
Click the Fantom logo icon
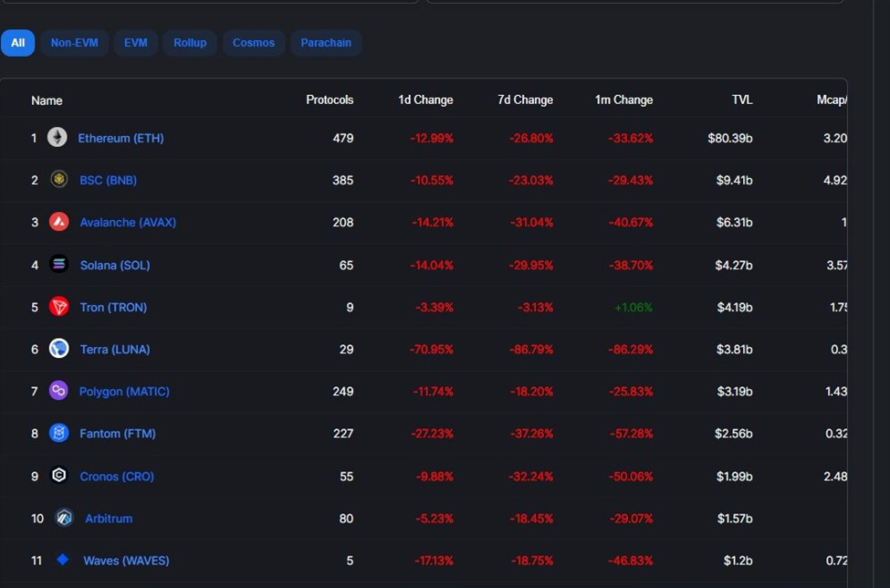point(59,433)
